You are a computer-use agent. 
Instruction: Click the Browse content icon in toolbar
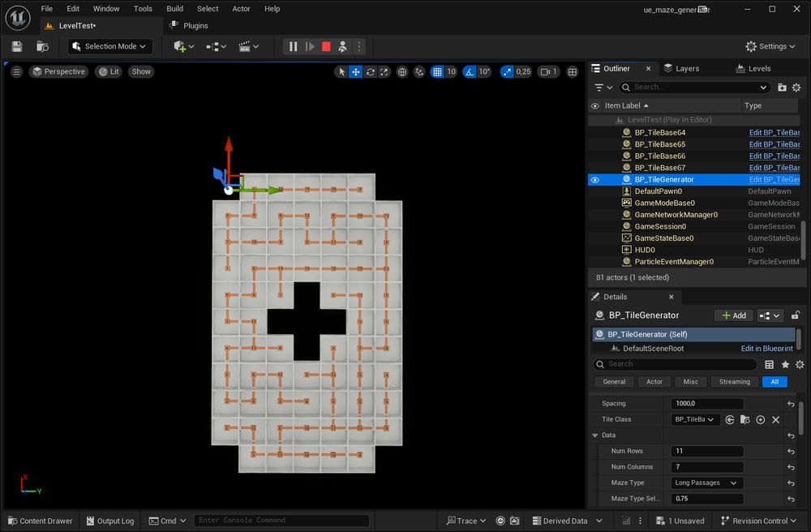[x=42, y=46]
